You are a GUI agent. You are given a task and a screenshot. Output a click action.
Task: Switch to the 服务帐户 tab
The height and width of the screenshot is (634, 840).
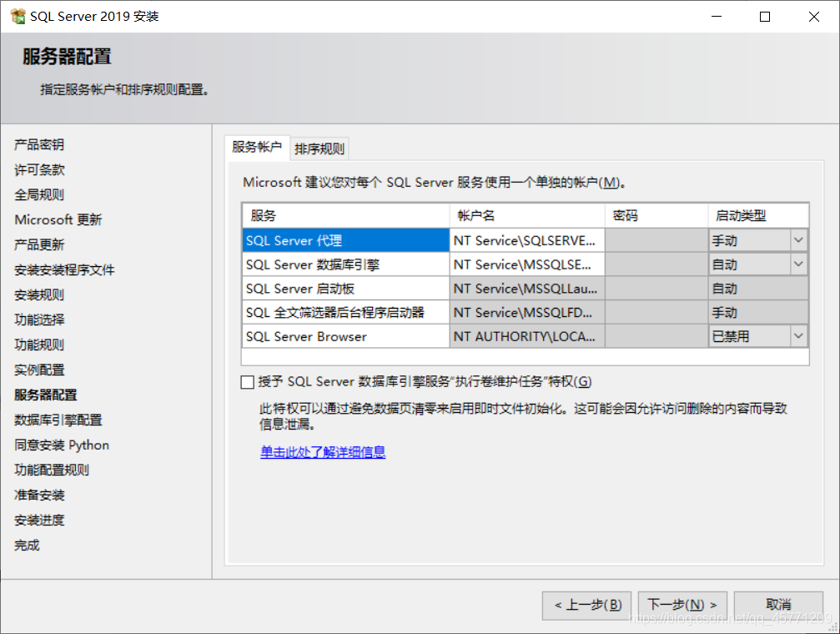point(257,148)
